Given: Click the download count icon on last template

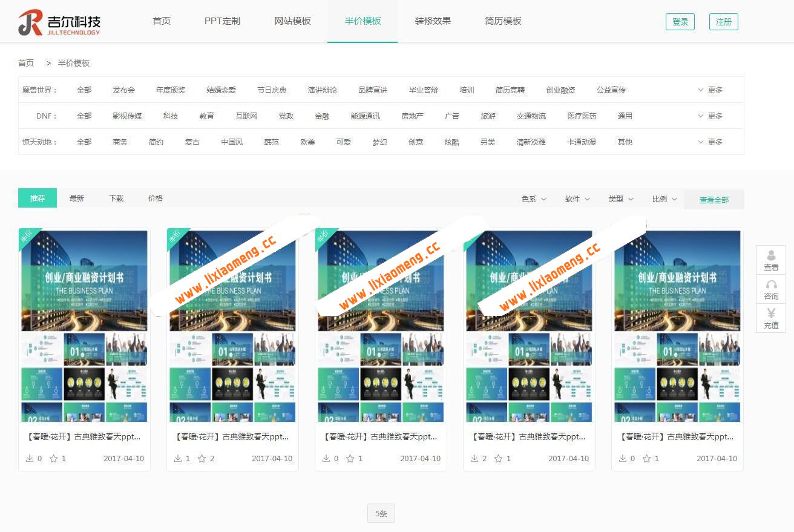Looking at the screenshot, I should (x=623, y=458).
